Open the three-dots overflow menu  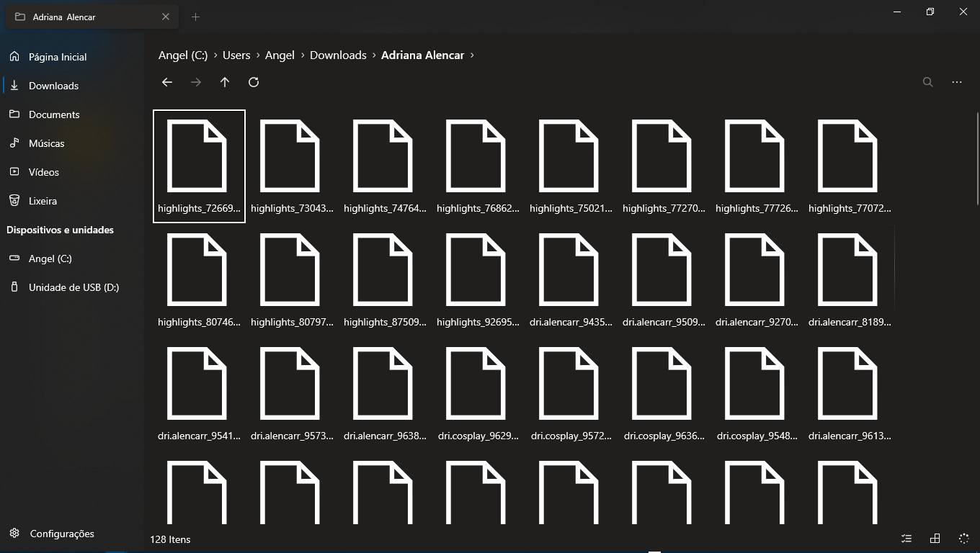957,82
